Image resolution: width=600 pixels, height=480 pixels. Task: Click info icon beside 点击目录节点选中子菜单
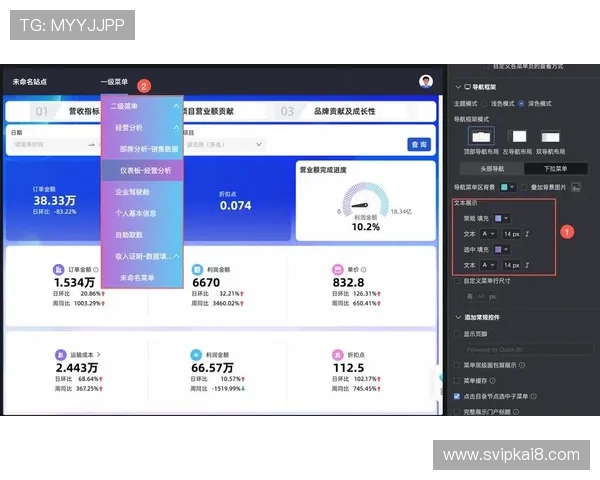(x=533, y=396)
